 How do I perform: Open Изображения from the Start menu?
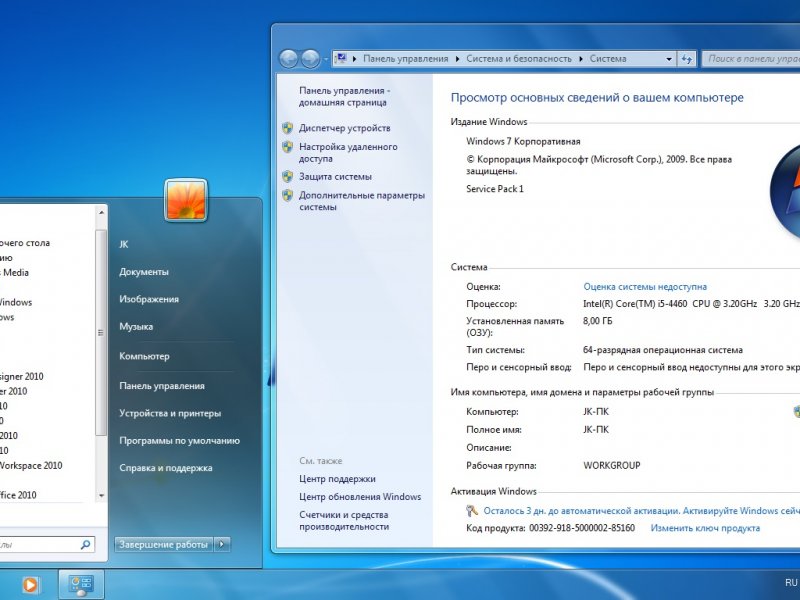click(149, 299)
